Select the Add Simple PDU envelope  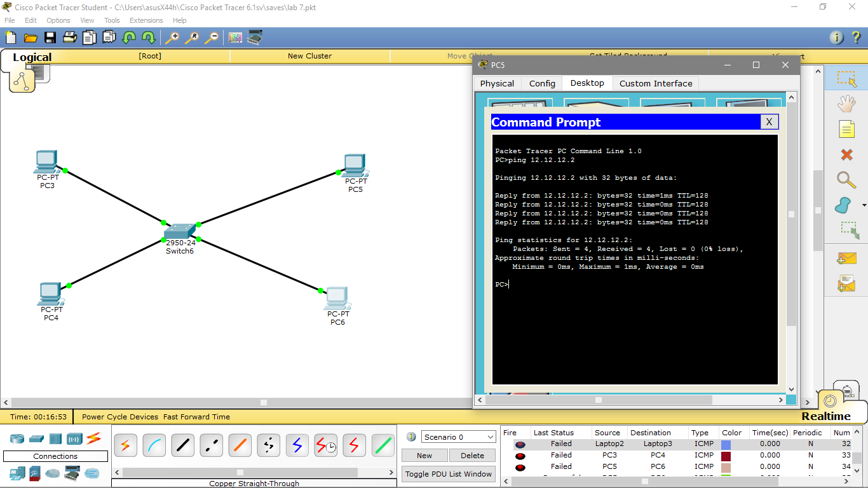[x=846, y=258]
